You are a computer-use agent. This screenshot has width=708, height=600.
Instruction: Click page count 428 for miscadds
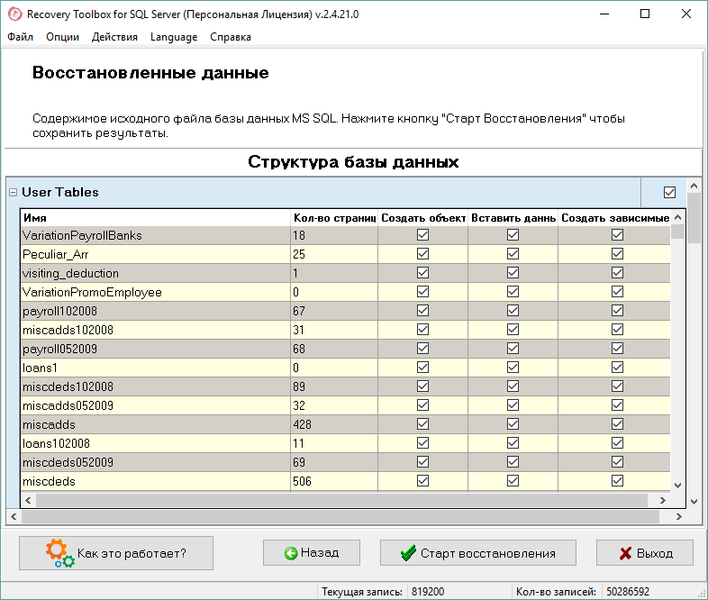point(302,425)
